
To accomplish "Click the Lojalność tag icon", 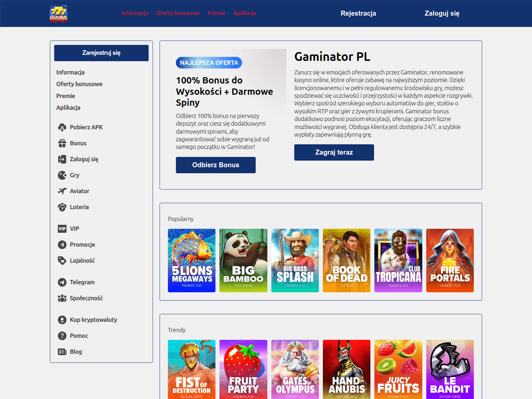I will click(62, 261).
